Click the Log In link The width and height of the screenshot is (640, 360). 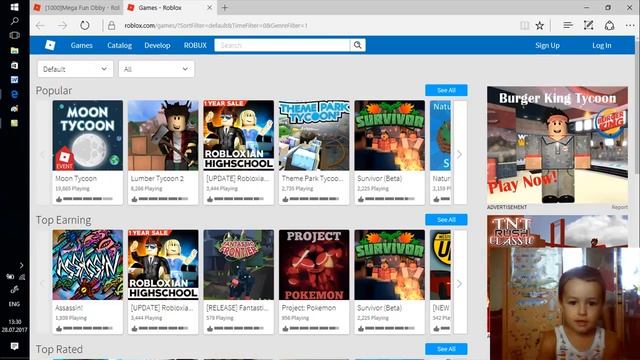point(602,45)
